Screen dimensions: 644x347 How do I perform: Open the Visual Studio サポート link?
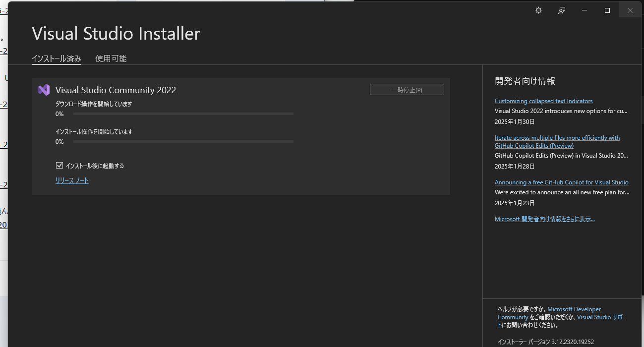tap(601, 317)
